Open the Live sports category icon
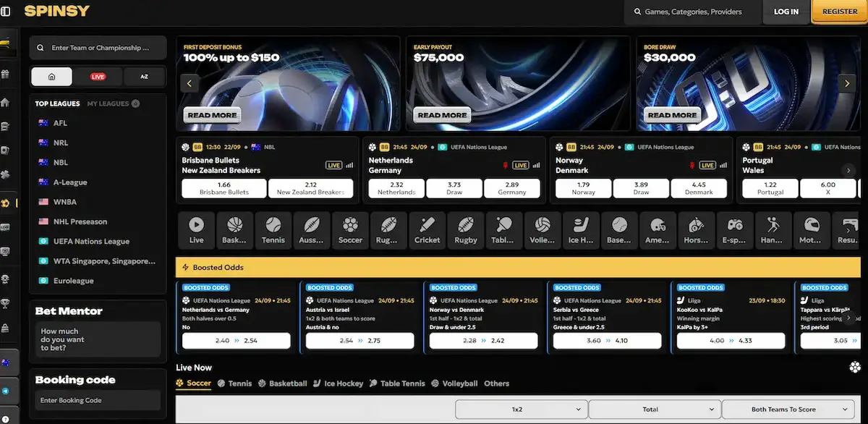 click(196, 230)
